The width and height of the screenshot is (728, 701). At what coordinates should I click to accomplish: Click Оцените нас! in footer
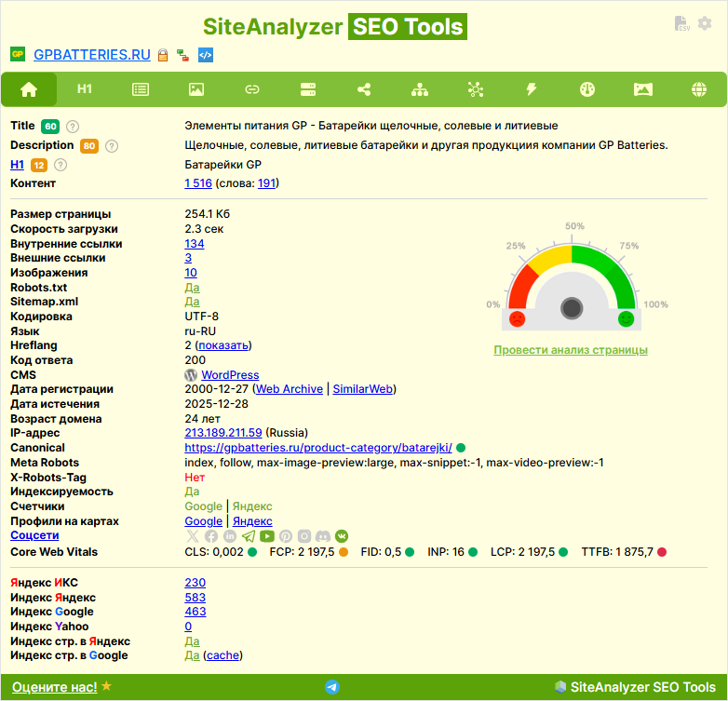(x=55, y=687)
